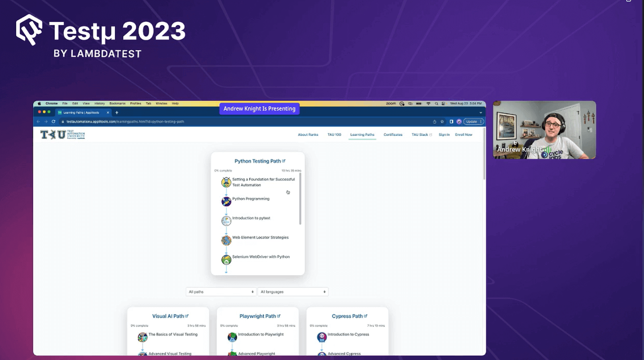Expand the tab search chevron
Viewport: 644px width, 360px height.
[x=481, y=112]
